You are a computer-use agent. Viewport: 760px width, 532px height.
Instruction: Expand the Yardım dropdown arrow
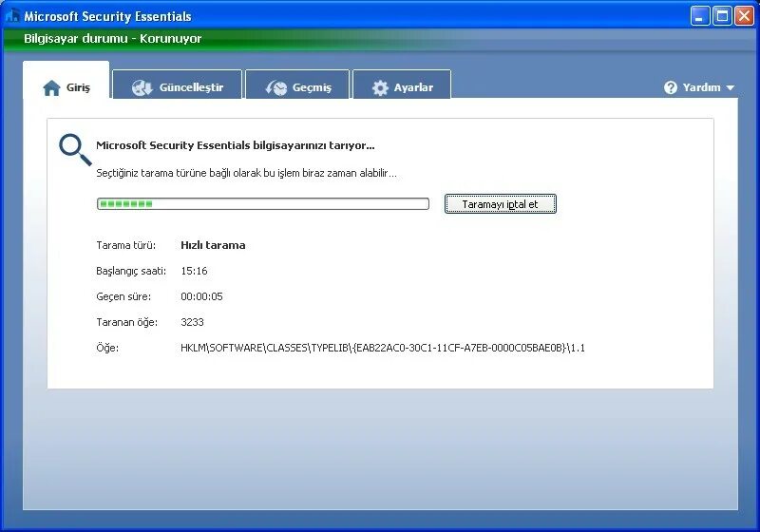point(731,88)
